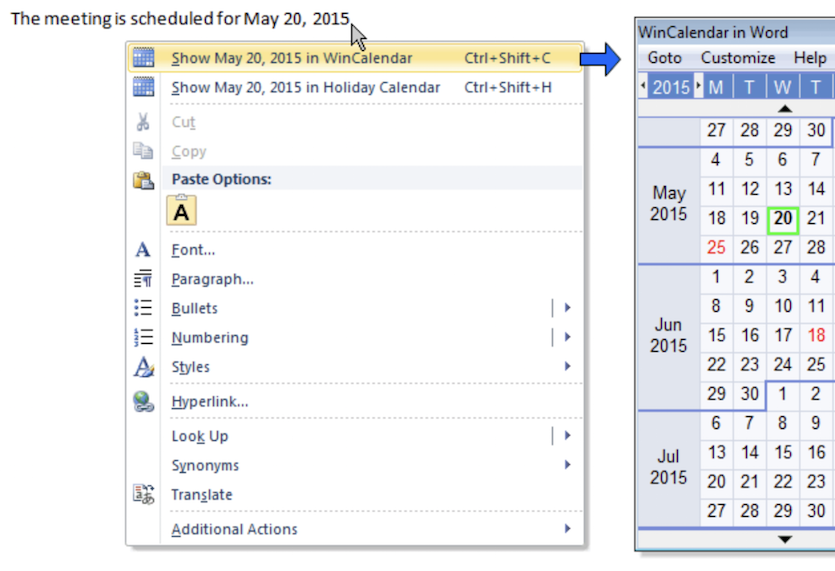
Task: Click the Paste Options clipboard icon
Action: click(x=143, y=180)
